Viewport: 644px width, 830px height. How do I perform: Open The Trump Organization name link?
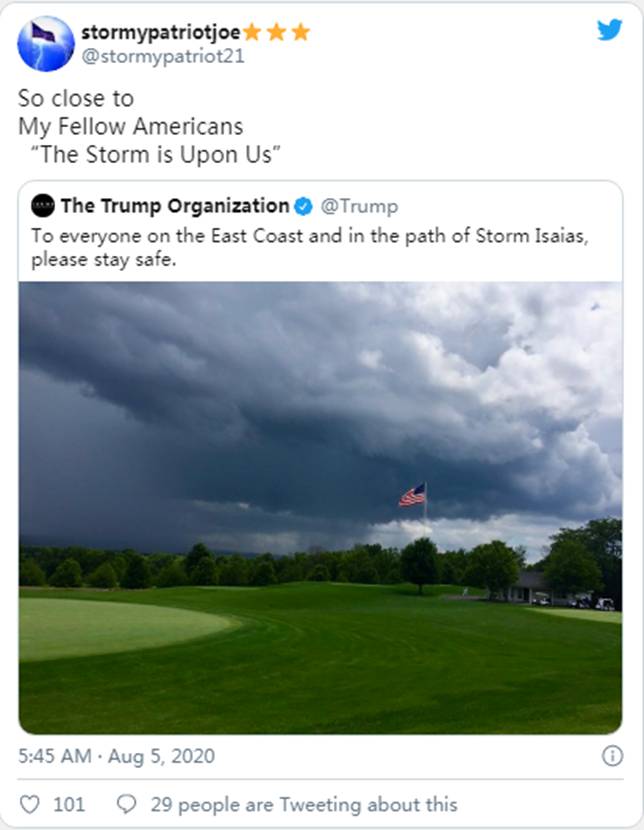pyautogui.click(x=174, y=206)
